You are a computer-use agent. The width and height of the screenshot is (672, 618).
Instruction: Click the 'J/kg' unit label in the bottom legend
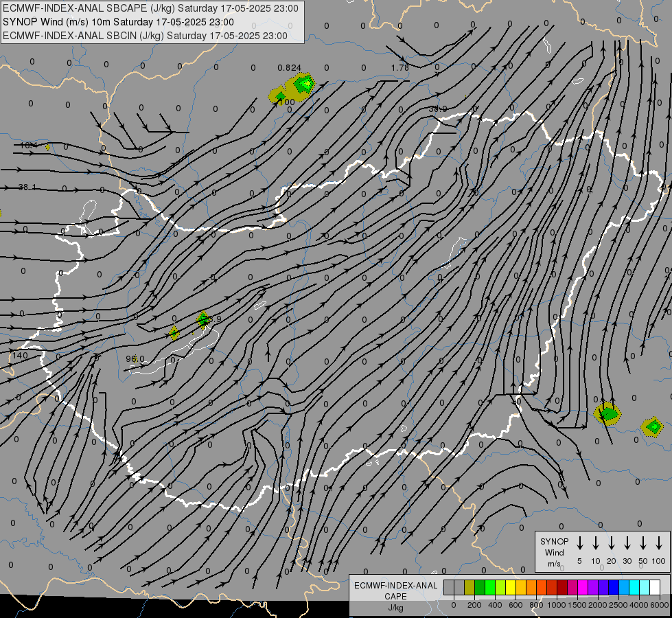[395, 608]
